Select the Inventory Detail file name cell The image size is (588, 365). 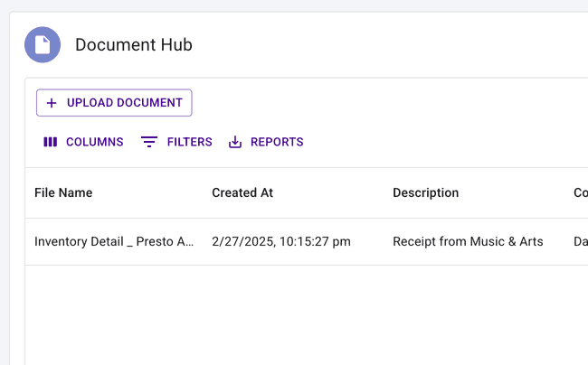coord(114,242)
